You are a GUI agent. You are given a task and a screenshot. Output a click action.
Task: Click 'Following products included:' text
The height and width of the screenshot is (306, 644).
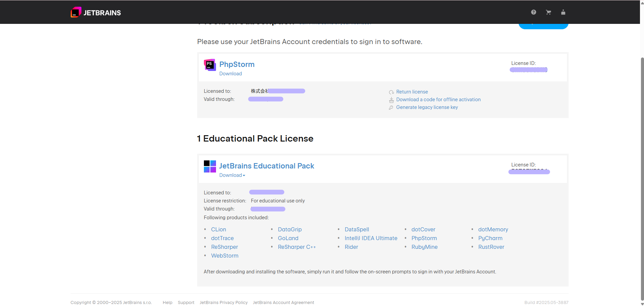pos(236,218)
